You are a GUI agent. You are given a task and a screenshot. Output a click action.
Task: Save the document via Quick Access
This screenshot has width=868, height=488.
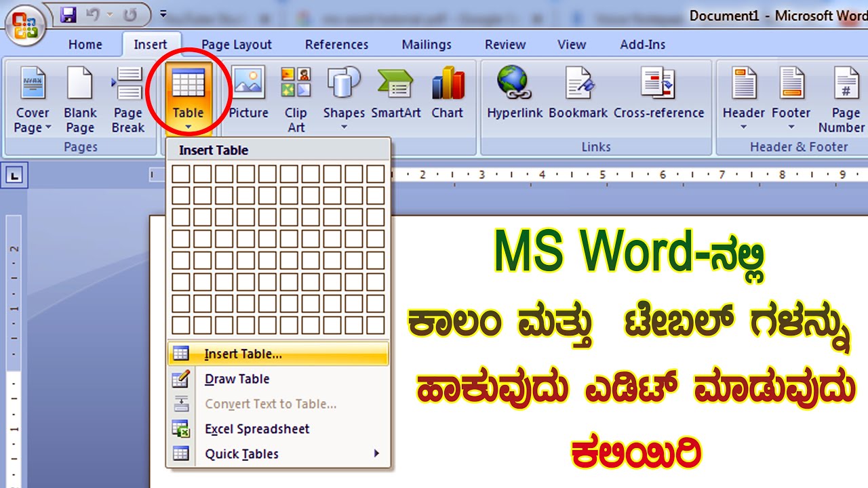68,14
